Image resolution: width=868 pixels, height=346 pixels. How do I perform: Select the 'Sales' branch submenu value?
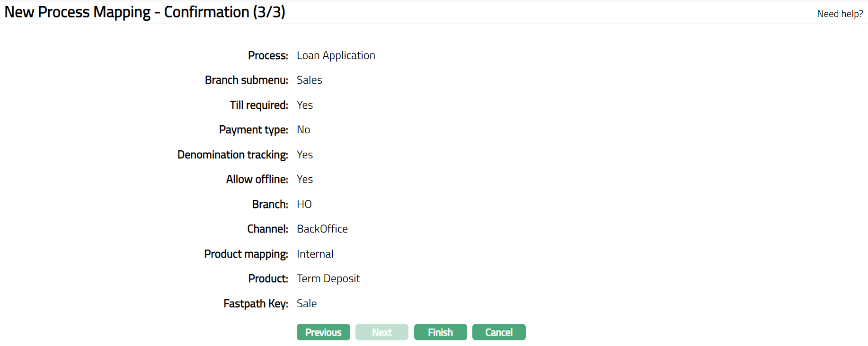coord(309,80)
